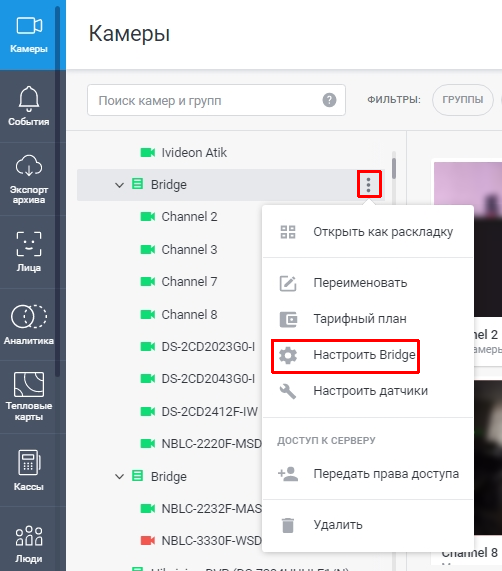Collapse the first Bridge server group
The height and width of the screenshot is (571, 502).
click(x=119, y=185)
